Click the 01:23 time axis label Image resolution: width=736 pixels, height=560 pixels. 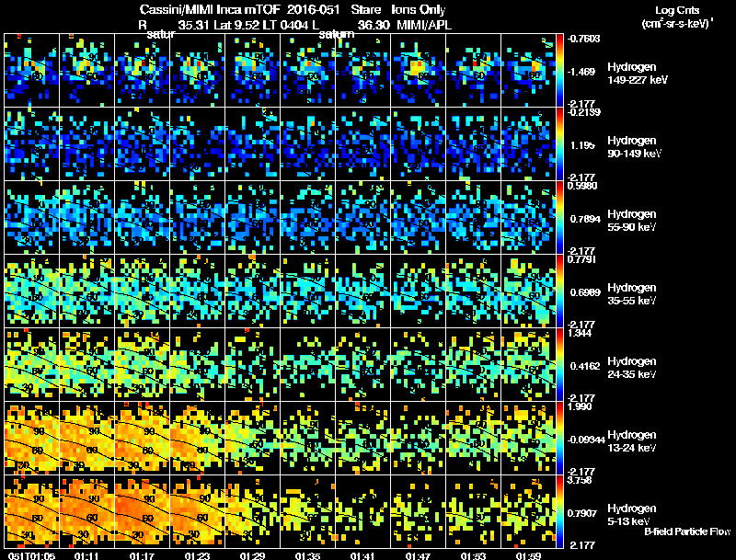click(x=197, y=556)
